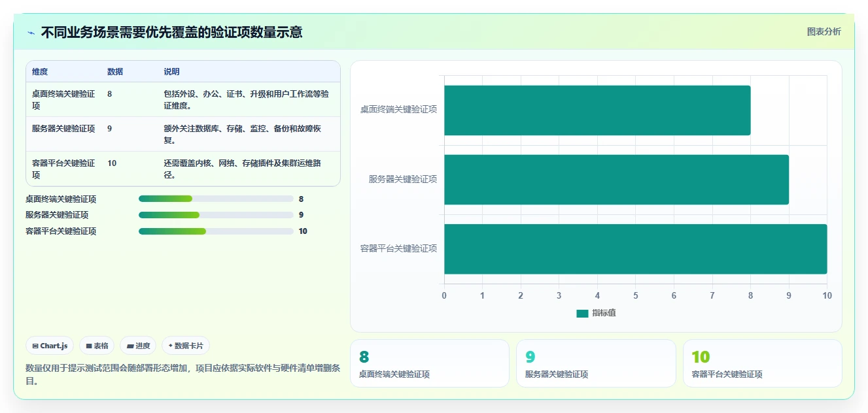Click the description starting with 包括外设、办公
868x413 pixels.
point(246,99)
